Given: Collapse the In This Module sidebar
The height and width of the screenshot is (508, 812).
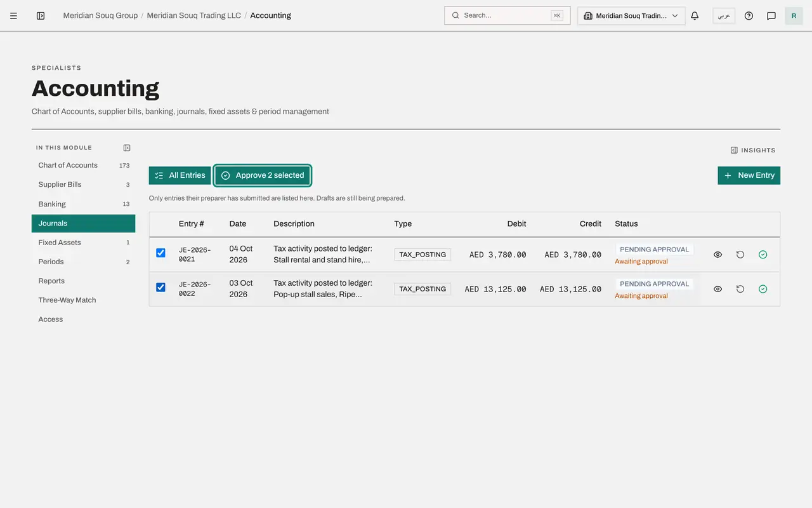Looking at the screenshot, I should (127, 148).
